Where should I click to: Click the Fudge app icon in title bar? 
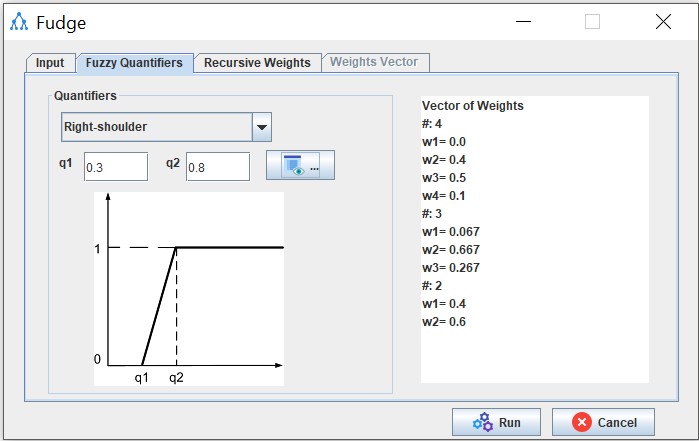tap(18, 21)
